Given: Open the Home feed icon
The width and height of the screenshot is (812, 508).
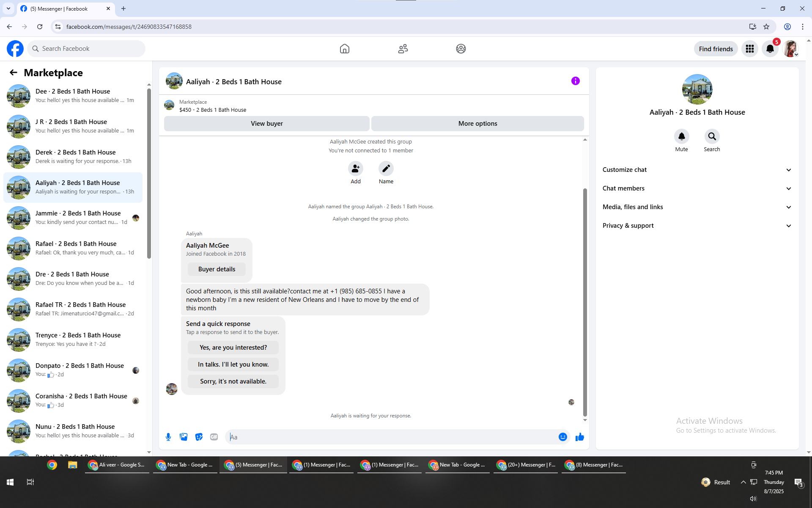Looking at the screenshot, I should (x=345, y=49).
